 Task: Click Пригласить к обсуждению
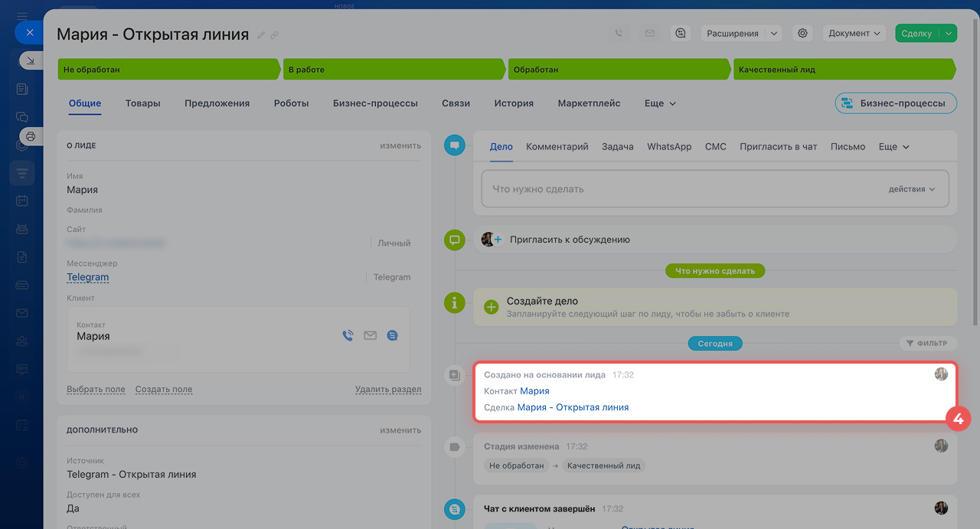pos(570,240)
